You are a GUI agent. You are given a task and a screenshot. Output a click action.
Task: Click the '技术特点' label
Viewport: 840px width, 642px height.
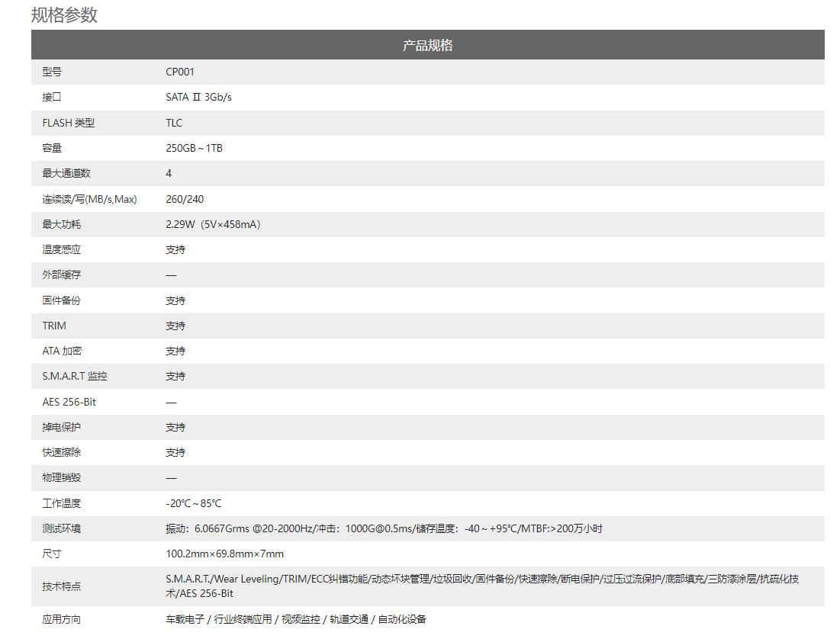[x=62, y=586]
